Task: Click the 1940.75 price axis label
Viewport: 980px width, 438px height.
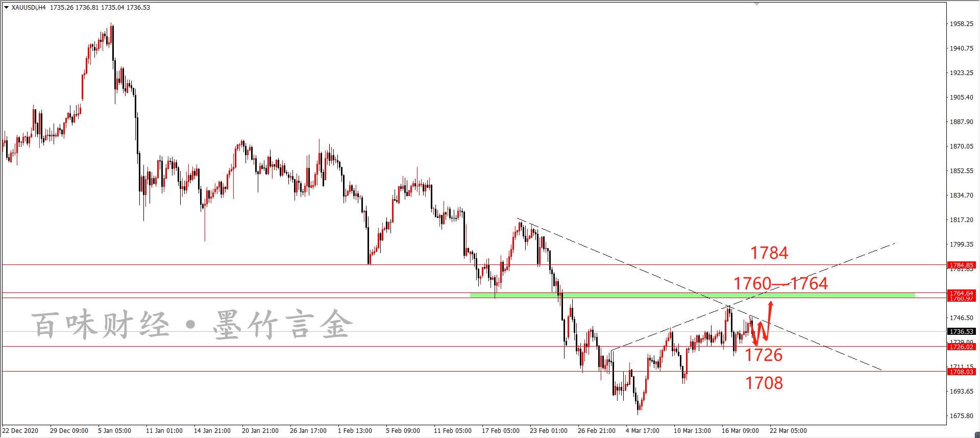Action: (961, 48)
